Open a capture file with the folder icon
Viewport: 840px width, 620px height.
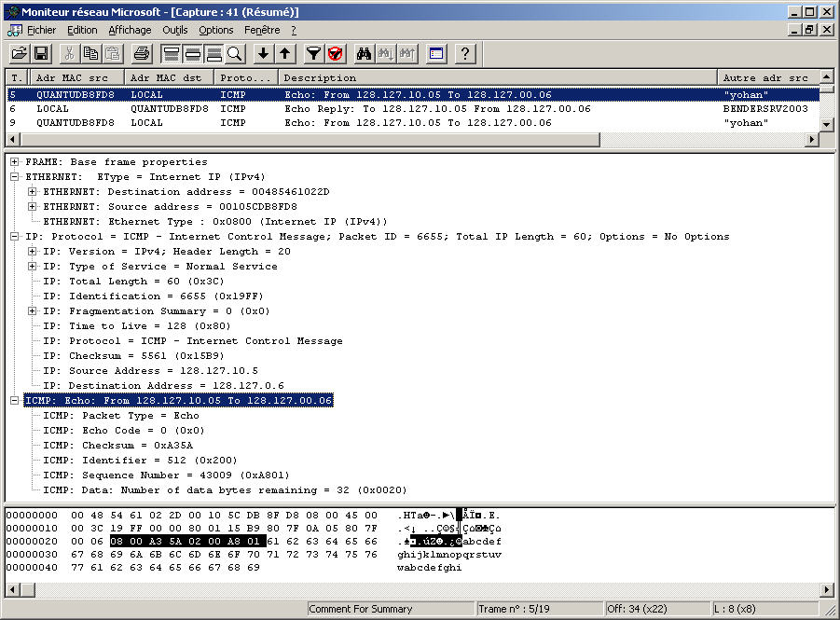[20, 53]
